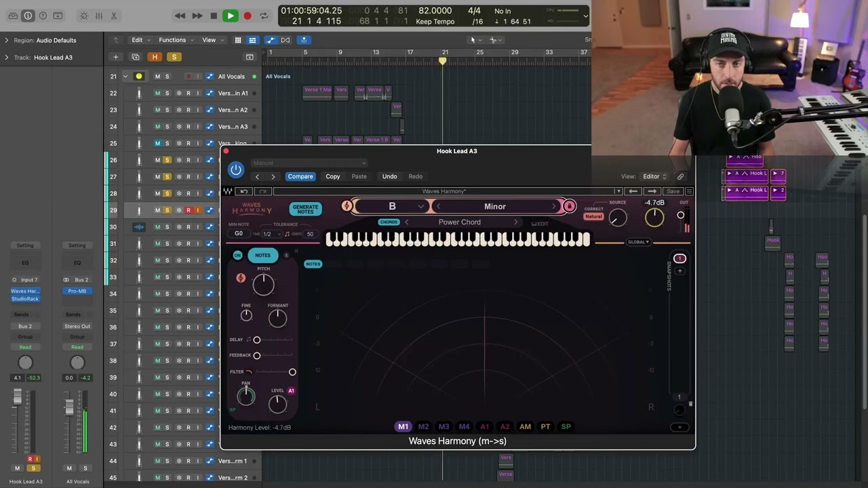Toggle the Inspector (i) icon
This screenshot has width=868, height=488.
point(28,16)
